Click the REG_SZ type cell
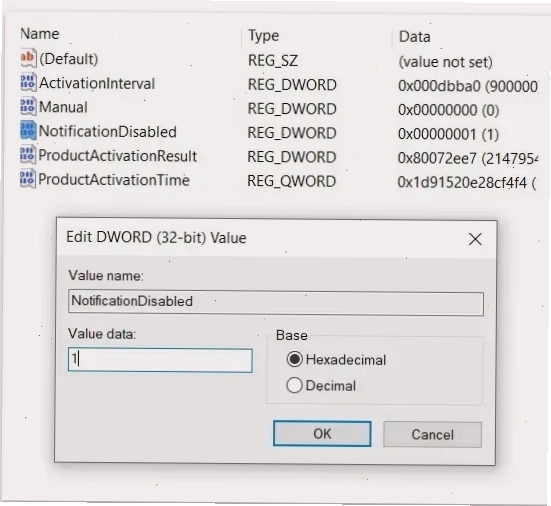Image resolution: width=551 pixels, height=506 pixels. 273,60
